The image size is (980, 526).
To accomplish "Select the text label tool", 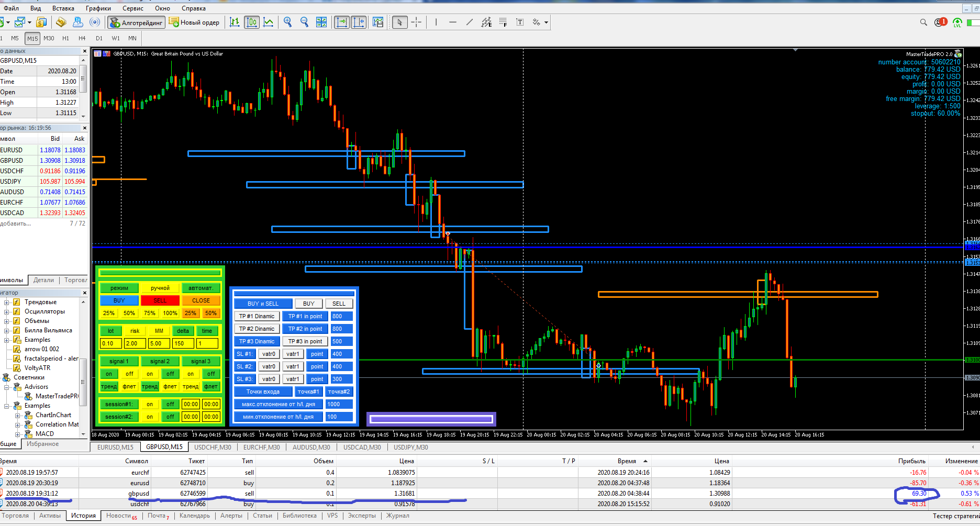I will pyautogui.click(x=520, y=22).
